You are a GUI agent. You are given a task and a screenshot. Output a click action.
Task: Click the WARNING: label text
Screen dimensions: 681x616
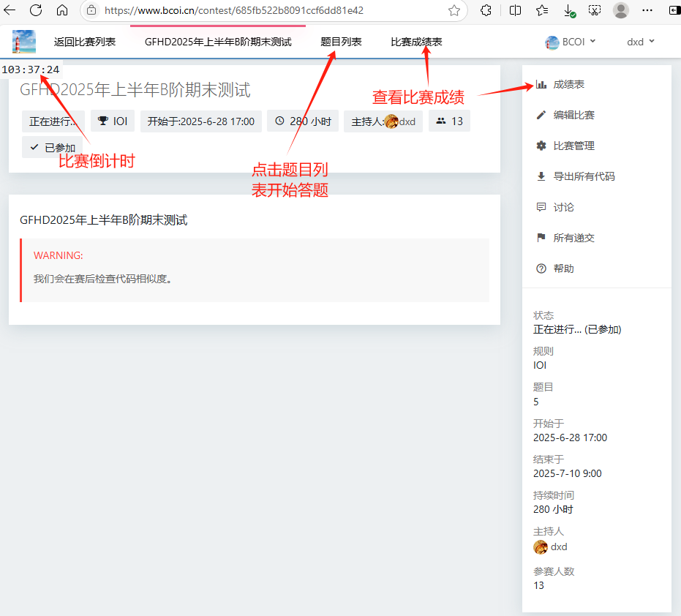(x=59, y=255)
